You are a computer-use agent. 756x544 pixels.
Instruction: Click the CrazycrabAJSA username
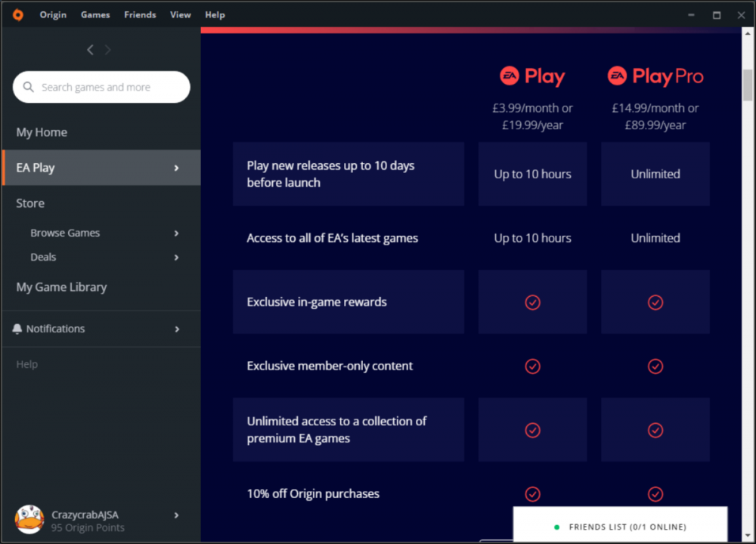(x=85, y=515)
